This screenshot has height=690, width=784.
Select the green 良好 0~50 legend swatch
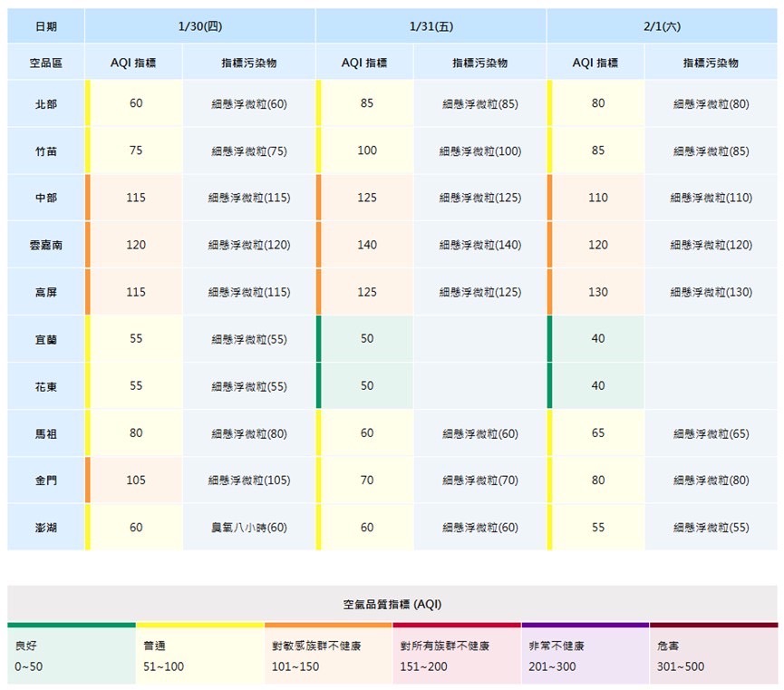point(72,654)
